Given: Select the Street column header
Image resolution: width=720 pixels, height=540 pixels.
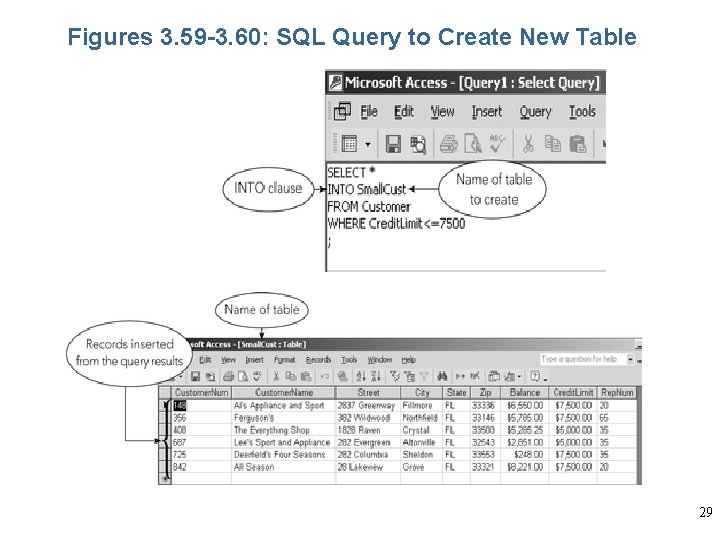Looking at the screenshot, I should pyautogui.click(x=368, y=393).
